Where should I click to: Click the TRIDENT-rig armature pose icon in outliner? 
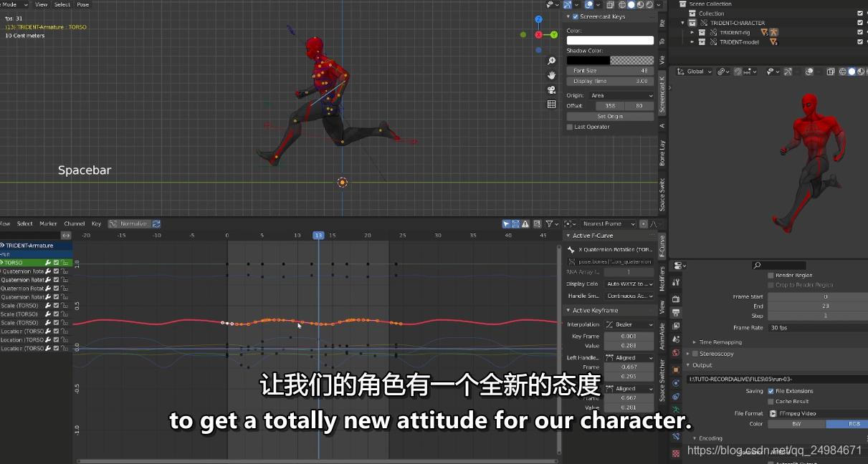[774, 32]
